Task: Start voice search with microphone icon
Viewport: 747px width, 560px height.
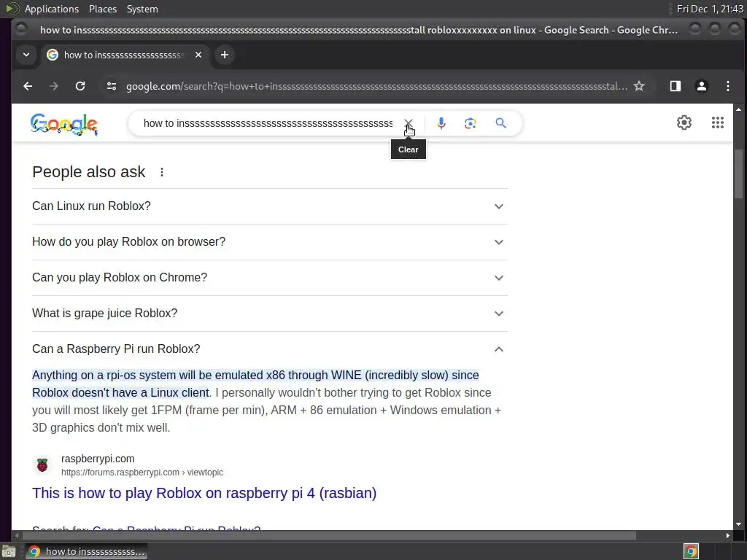Action: coord(441,123)
